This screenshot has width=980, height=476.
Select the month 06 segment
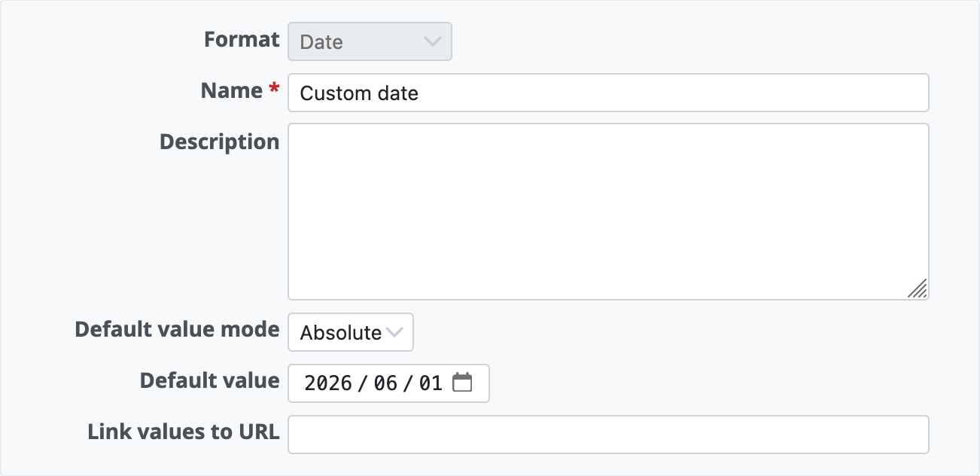tap(385, 383)
